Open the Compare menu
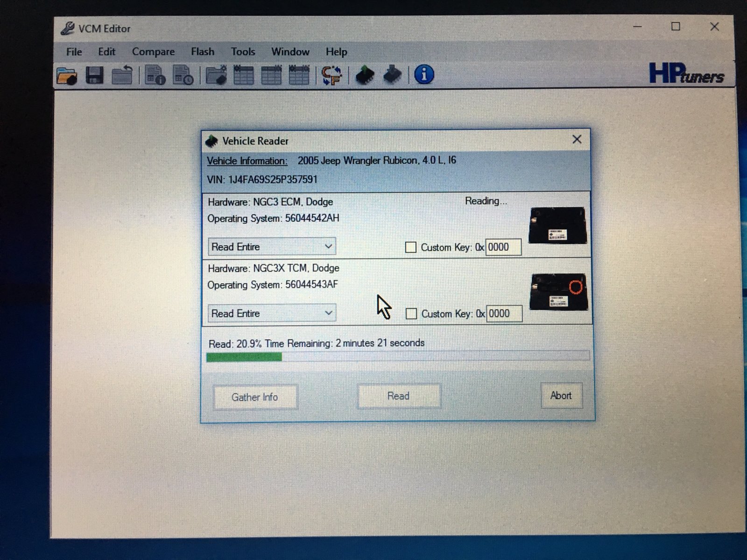 pyautogui.click(x=153, y=52)
